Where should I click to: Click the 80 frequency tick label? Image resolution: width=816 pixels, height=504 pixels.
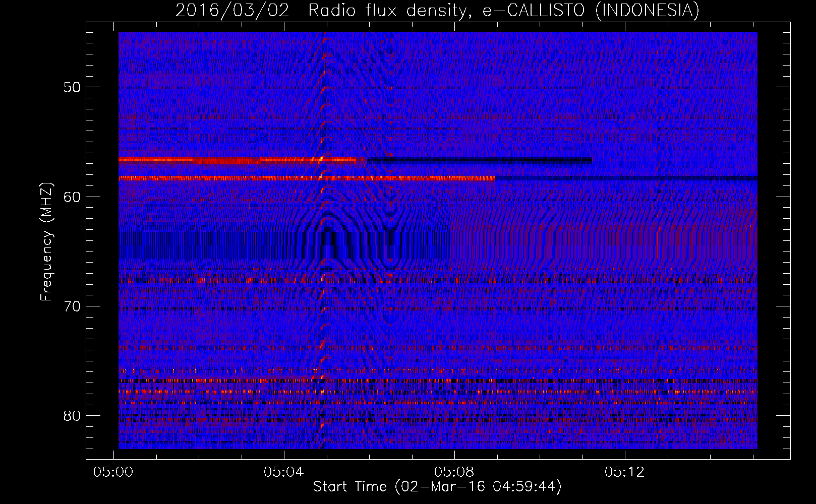click(x=72, y=416)
